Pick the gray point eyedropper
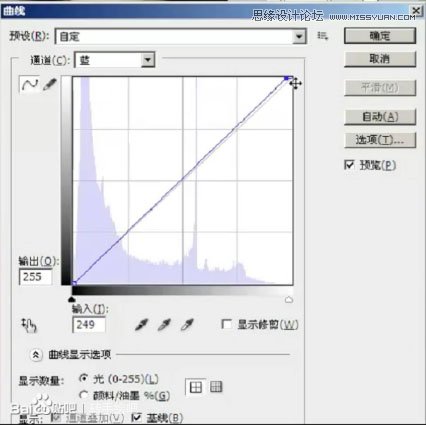 (x=164, y=324)
